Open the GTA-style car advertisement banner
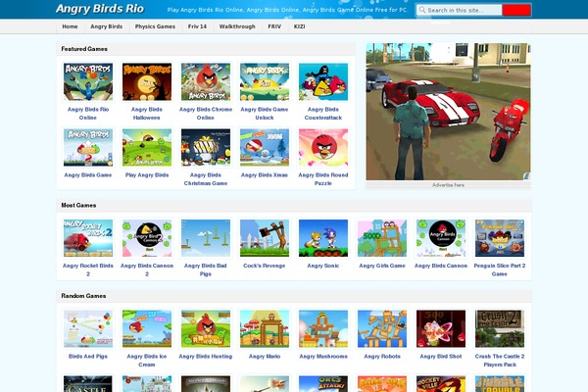588x392 pixels. [x=448, y=112]
